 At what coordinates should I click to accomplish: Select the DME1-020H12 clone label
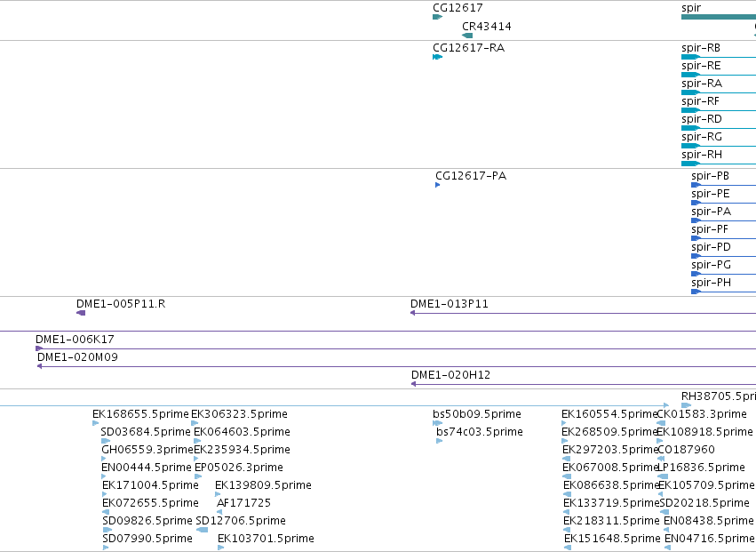450,375
